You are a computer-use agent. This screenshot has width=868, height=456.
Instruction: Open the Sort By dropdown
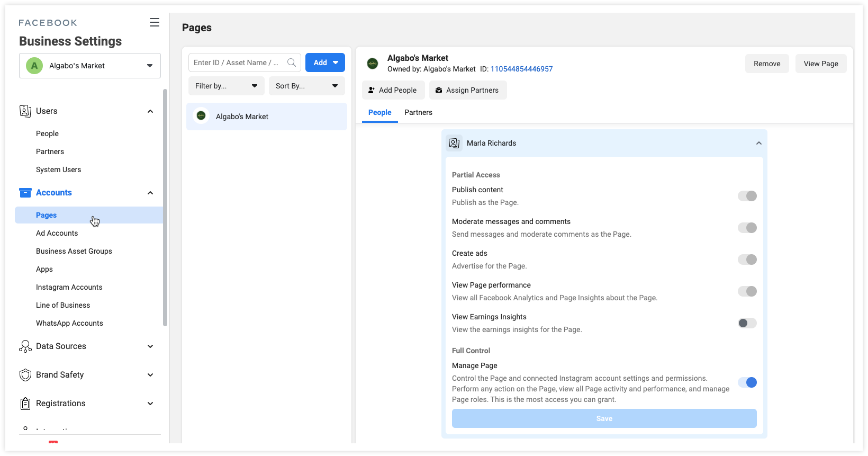pos(307,86)
